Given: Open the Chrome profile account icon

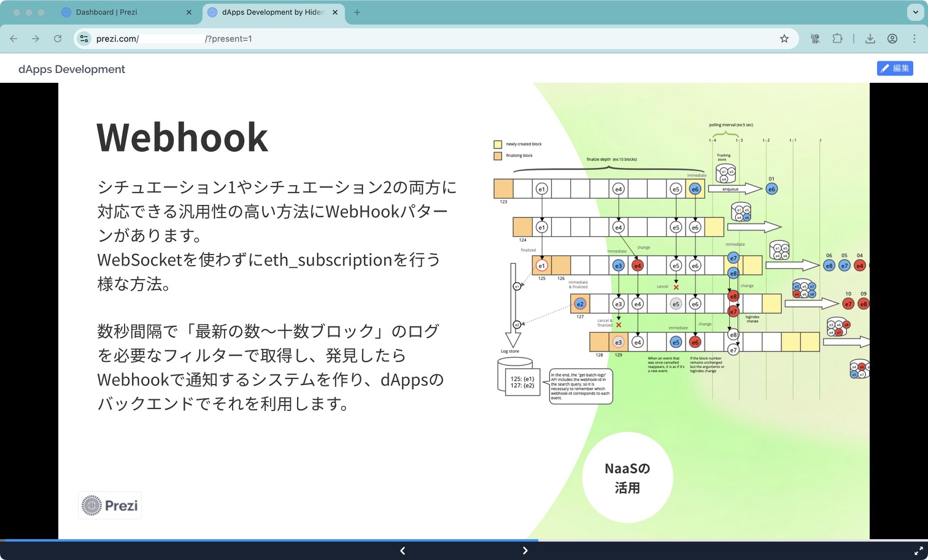Looking at the screenshot, I should point(892,38).
